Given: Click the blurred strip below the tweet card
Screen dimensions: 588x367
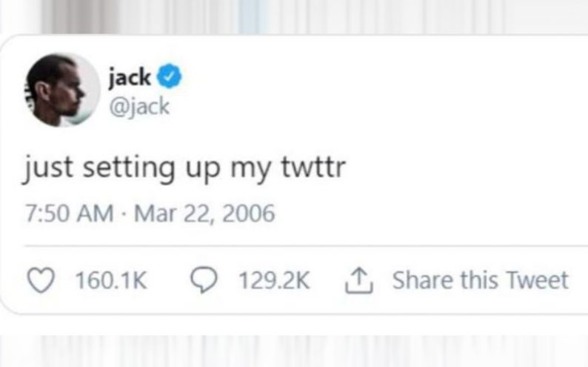Looking at the screenshot, I should [x=296, y=348].
